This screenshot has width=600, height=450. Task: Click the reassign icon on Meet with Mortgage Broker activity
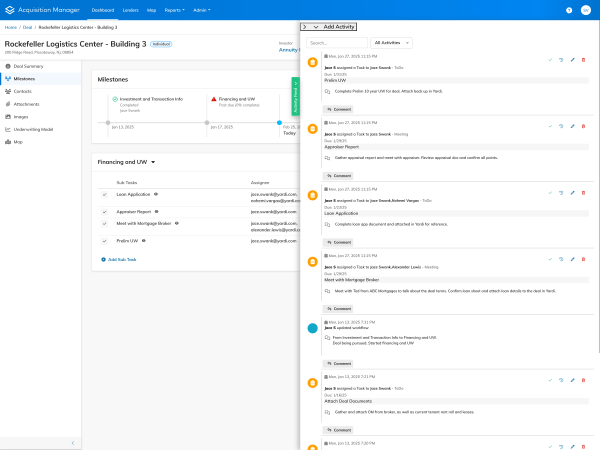click(561, 259)
